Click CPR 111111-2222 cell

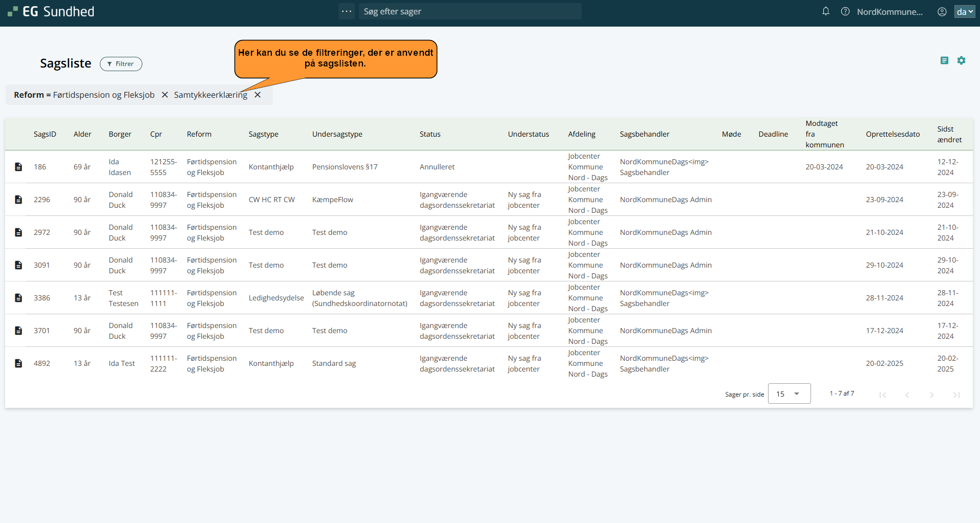point(164,363)
